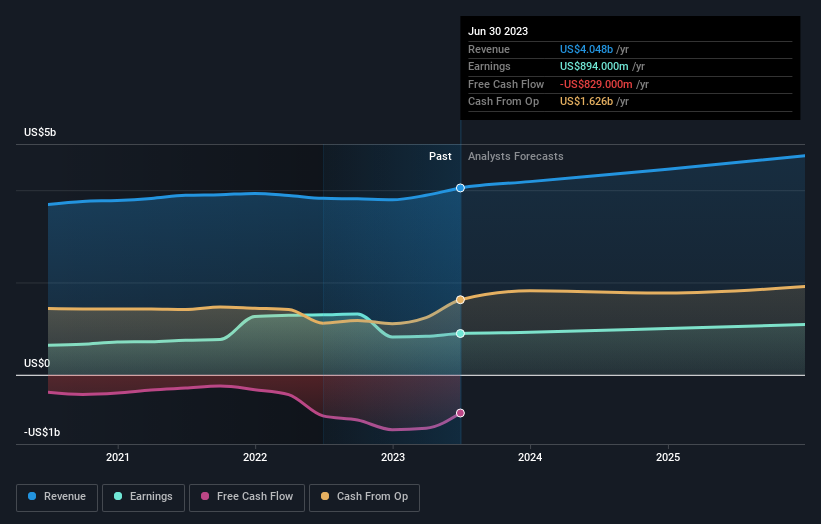The width and height of the screenshot is (821, 524).
Task: Click the teal Earnings legend dot
Action: [x=118, y=496]
